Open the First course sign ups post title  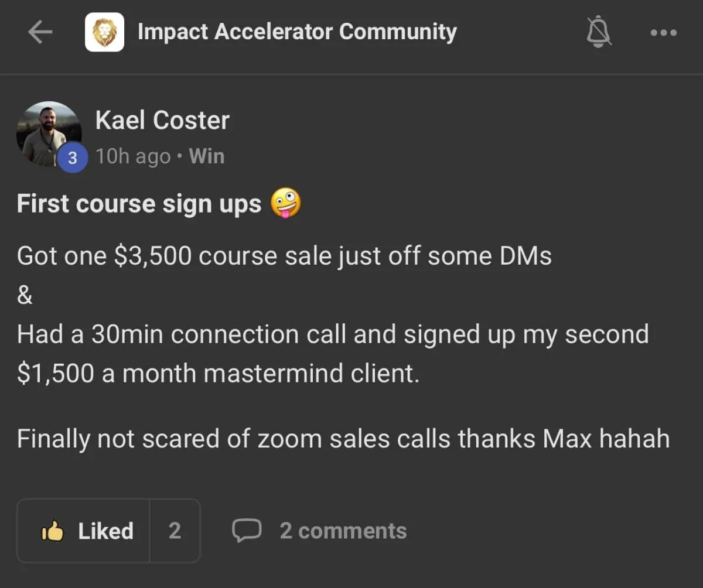click(139, 204)
